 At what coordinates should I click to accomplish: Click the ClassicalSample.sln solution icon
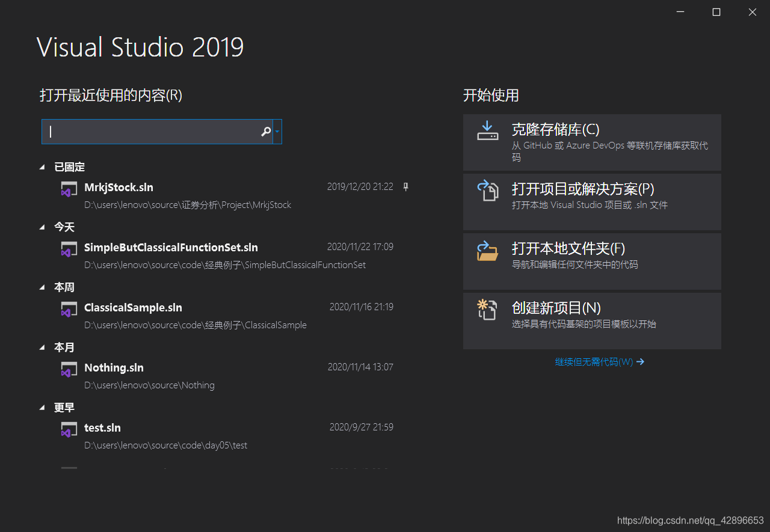point(69,310)
